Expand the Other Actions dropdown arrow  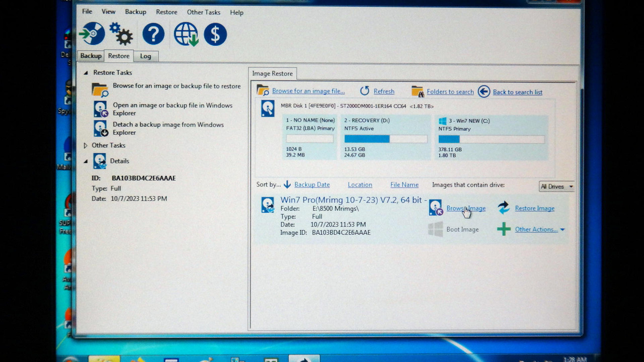click(562, 230)
